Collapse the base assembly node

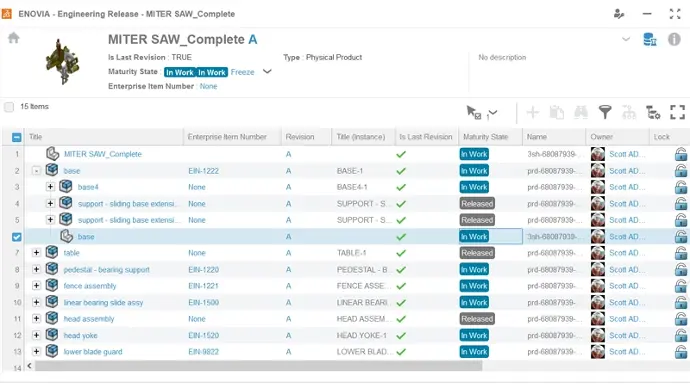37,171
